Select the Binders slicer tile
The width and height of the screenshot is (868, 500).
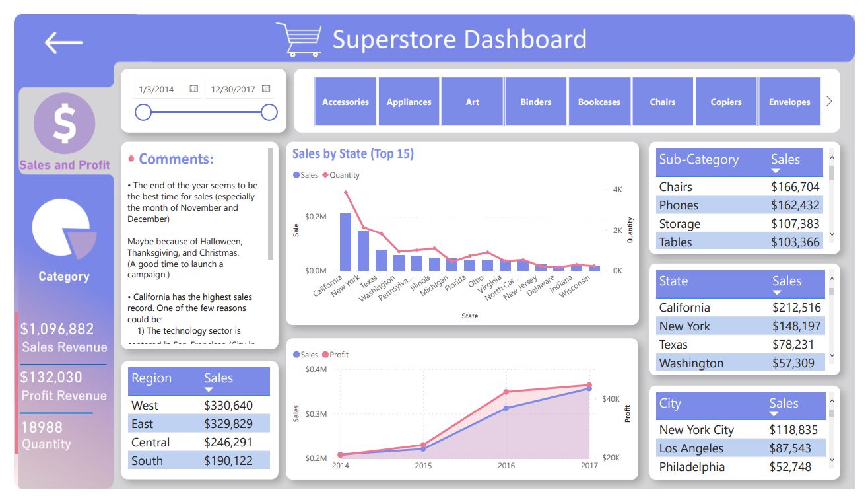click(536, 102)
